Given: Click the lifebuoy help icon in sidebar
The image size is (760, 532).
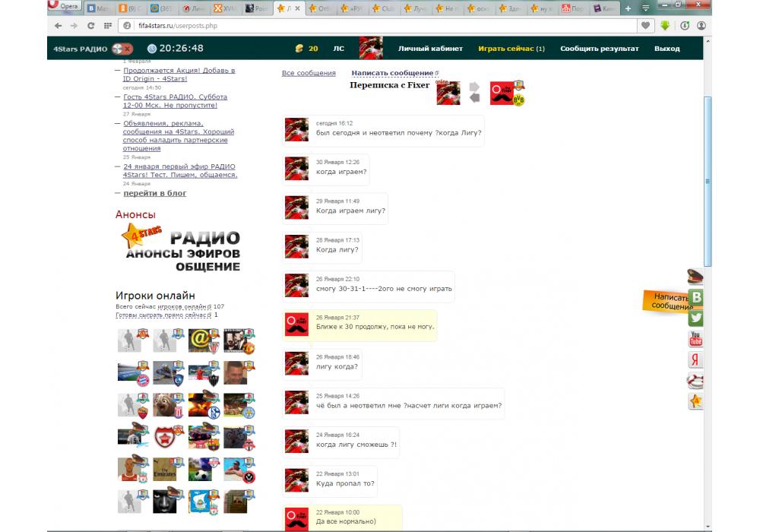Looking at the screenshot, I should click(x=695, y=380).
